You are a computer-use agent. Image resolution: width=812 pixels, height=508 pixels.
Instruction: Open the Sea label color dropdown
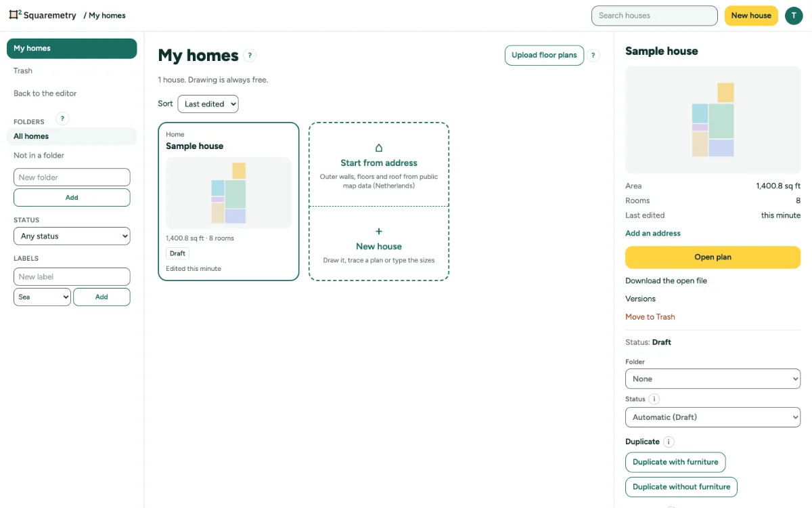point(42,297)
